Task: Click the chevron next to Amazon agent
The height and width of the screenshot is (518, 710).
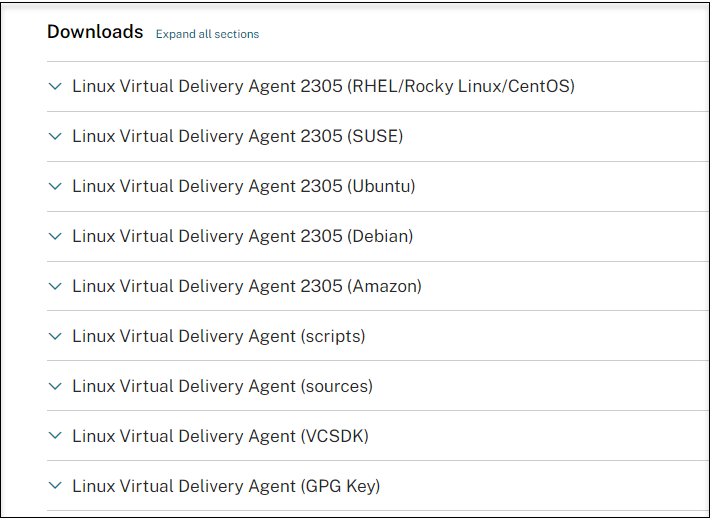Action: [x=55, y=286]
